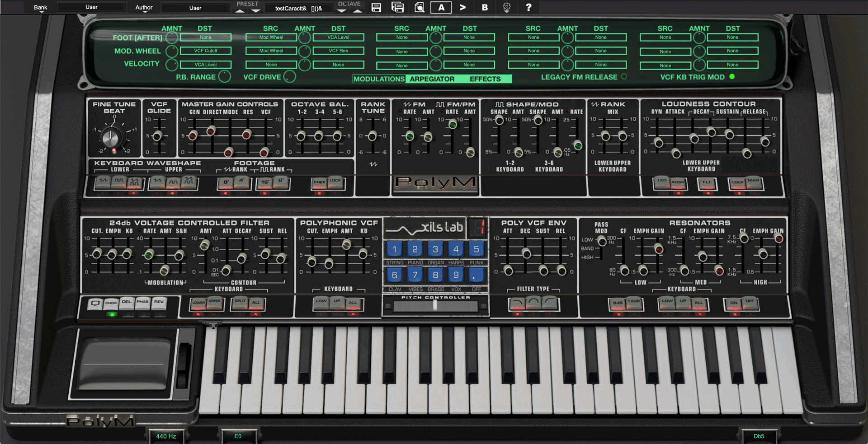
Task: Select the low-pass filter type shape button
Action: (x=517, y=303)
